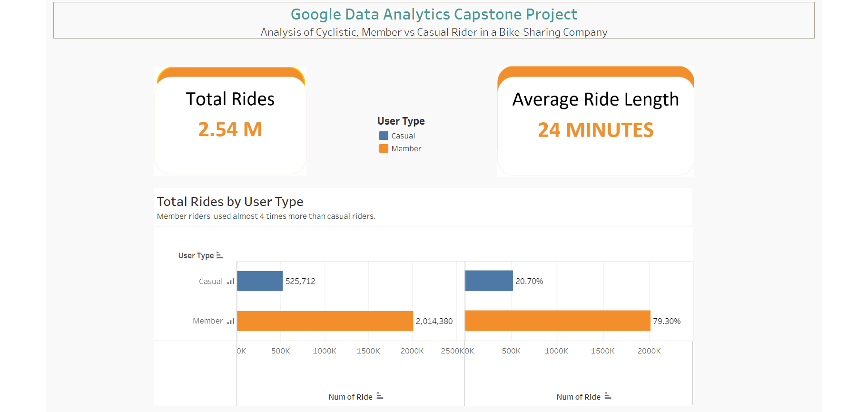
Task: Click the 2,014,380 bar label
Action: (434, 321)
